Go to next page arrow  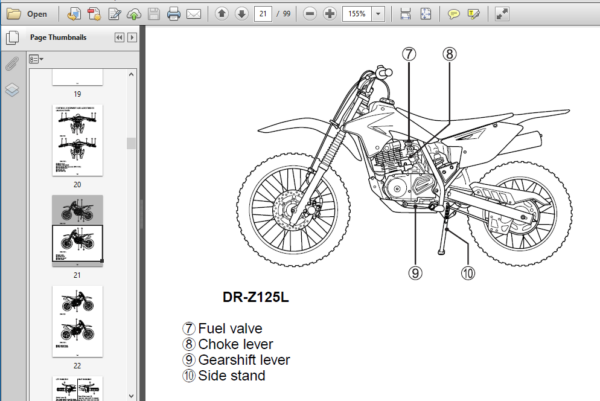click(241, 14)
